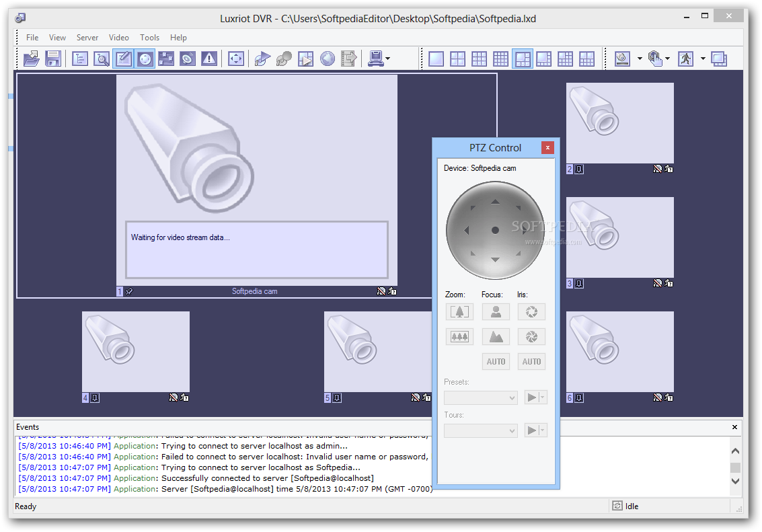762x532 pixels.
Task: Expand the arrow beside the Tours play button
Action: pyautogui.click(x=543, y=430)
